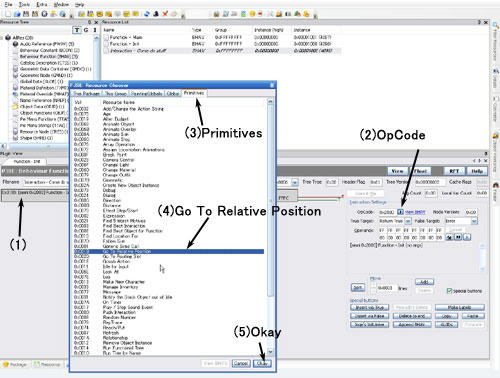Expand the Format dropdown in BHAV header

tap(295, 182)
